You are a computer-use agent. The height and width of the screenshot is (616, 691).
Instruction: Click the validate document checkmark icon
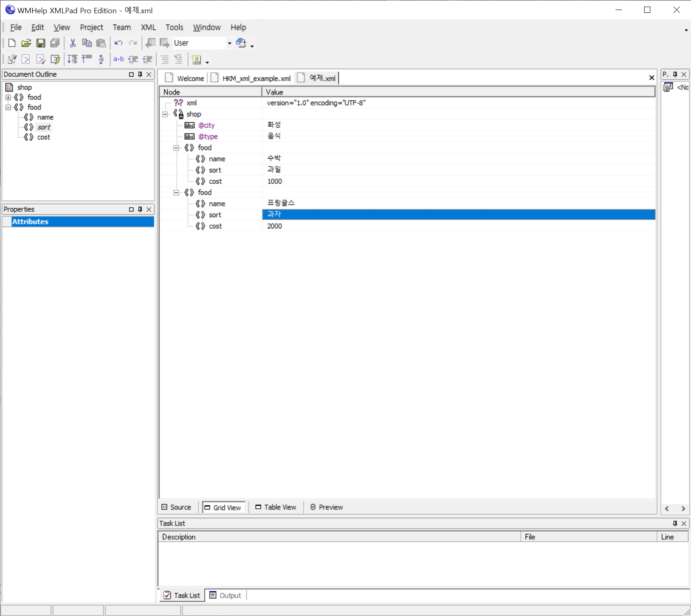tap(41, 59)
